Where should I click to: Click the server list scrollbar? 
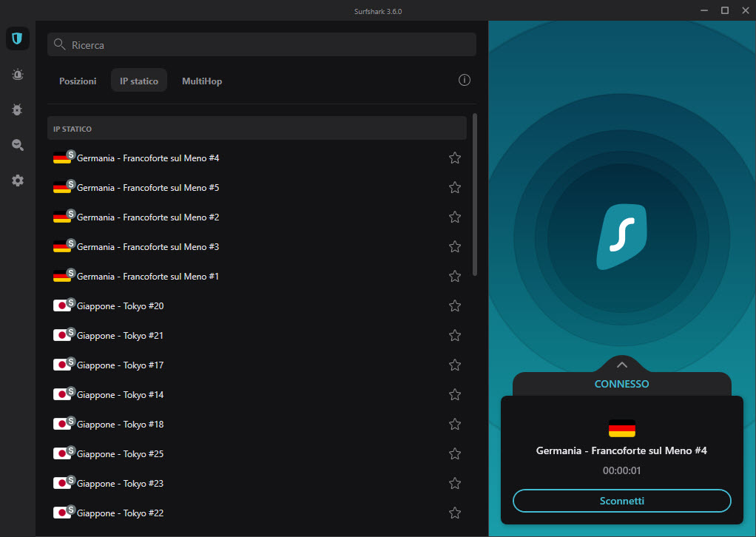pos(475,195)
